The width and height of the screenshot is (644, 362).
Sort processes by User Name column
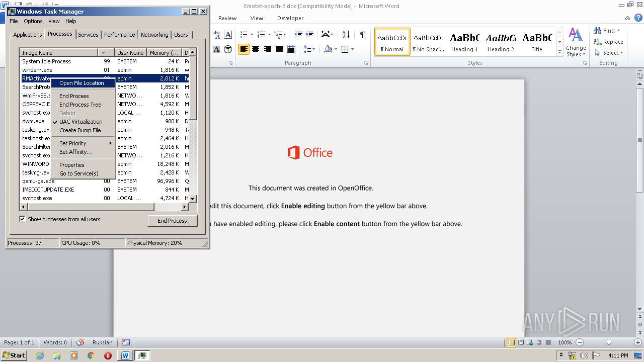[130, 53]
